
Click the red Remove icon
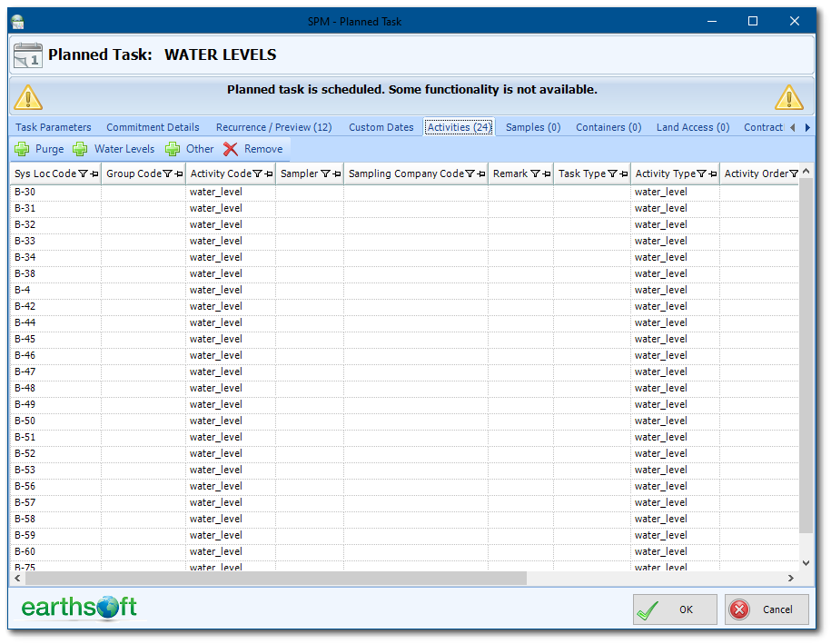[x=230, y=149]
